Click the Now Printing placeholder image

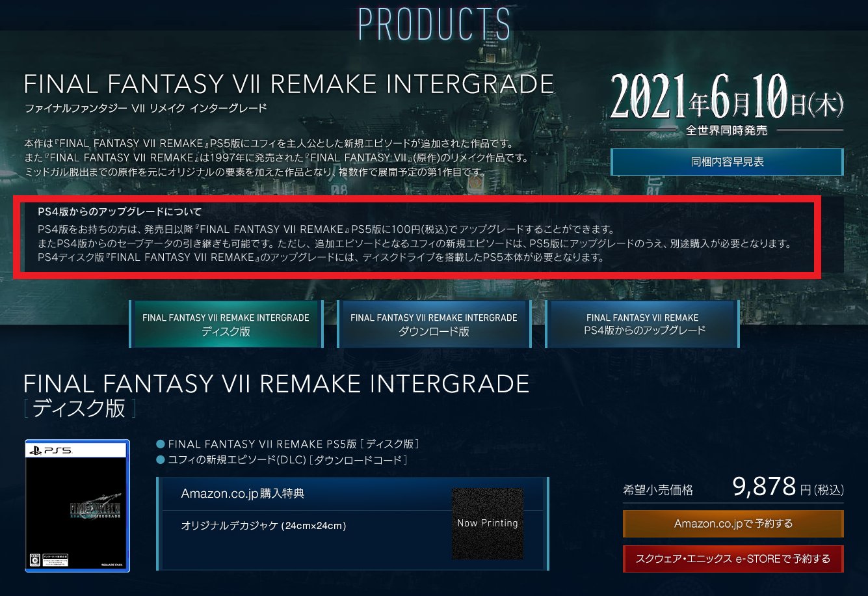(488, 523)
